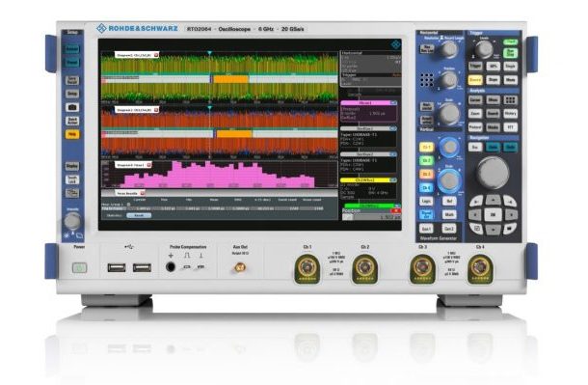Click the horizontal Scale knob

(x=449, y=113)
